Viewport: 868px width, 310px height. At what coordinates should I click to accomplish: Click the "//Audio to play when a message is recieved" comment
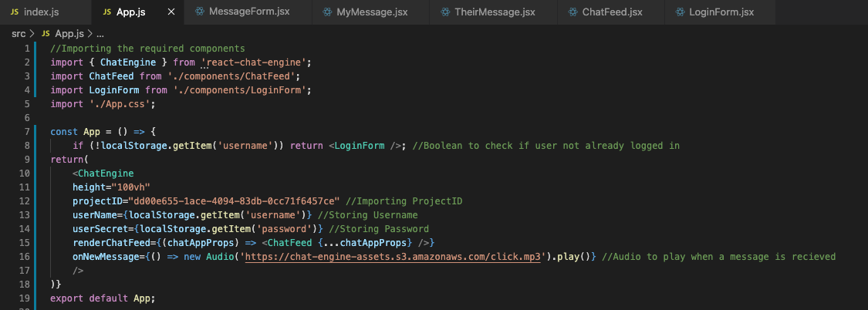point(718,256)
